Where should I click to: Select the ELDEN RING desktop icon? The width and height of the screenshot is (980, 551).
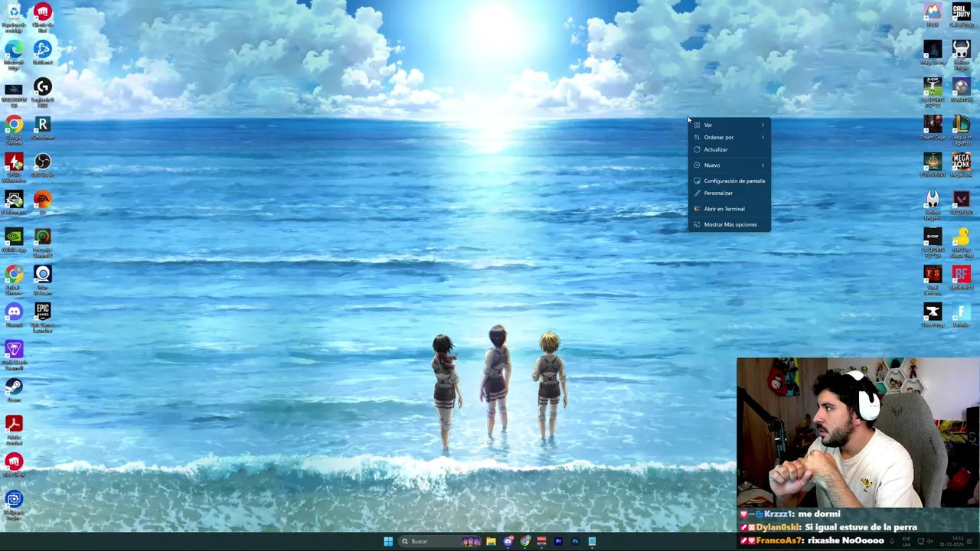tap(933, 165)
